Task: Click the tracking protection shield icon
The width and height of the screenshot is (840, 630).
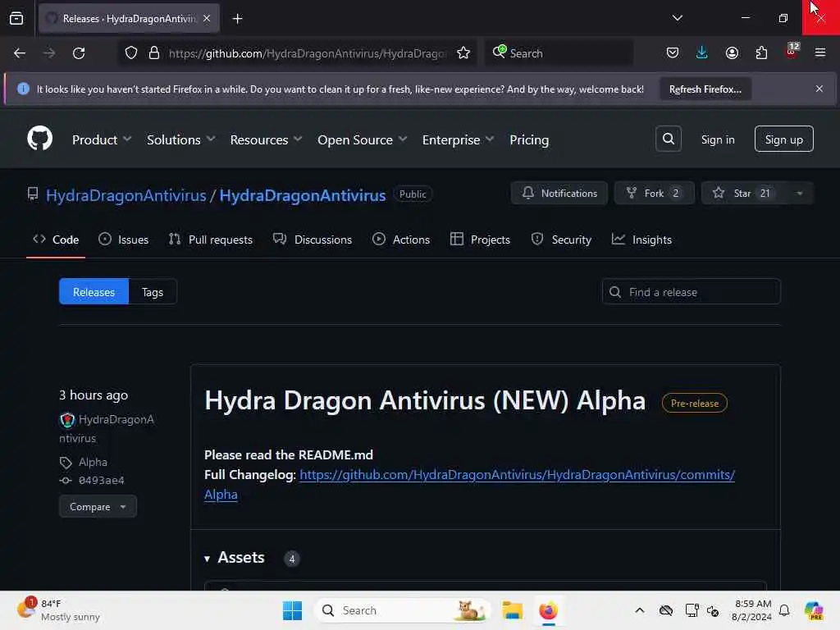Action: (131, 53)
